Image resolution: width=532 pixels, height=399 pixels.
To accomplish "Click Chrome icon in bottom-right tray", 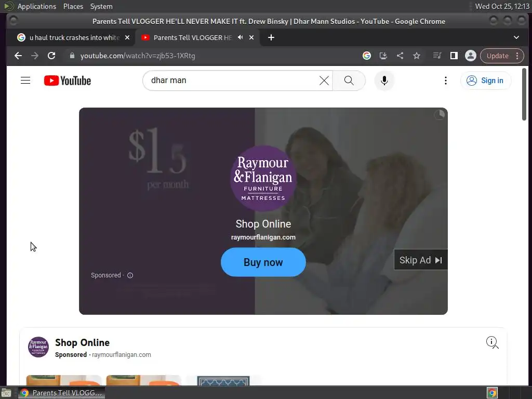I will [x=493, y=393].
